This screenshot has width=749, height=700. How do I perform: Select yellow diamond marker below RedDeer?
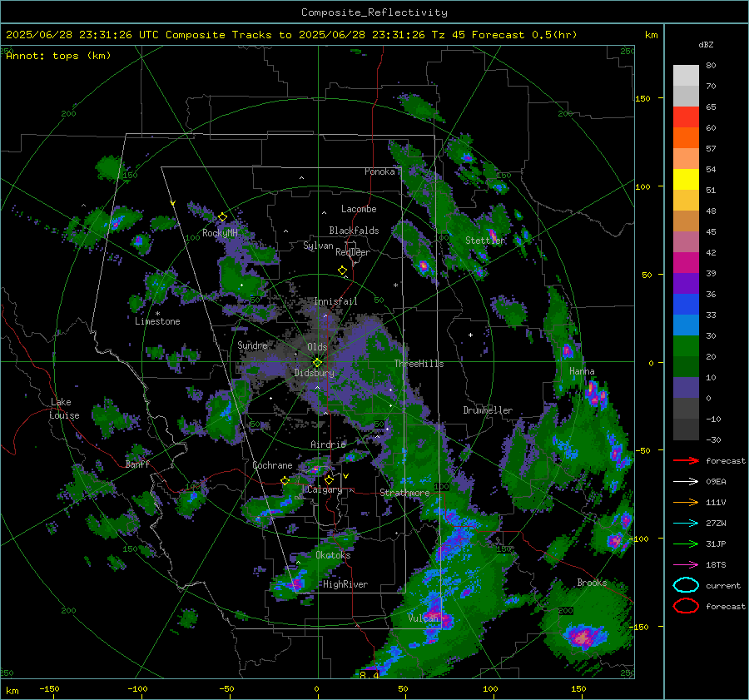pyautogui.click(x=342, y=271)
